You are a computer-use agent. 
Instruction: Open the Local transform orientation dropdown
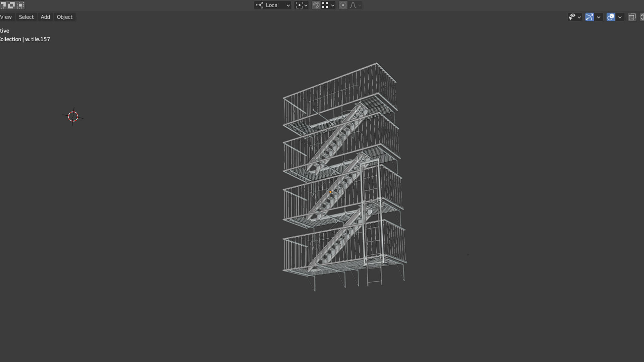click(272, 5)
